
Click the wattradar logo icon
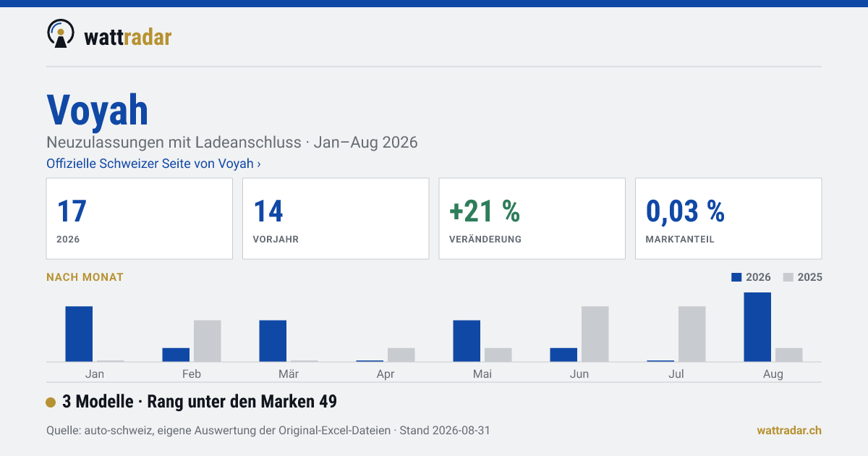click(61, 33)
